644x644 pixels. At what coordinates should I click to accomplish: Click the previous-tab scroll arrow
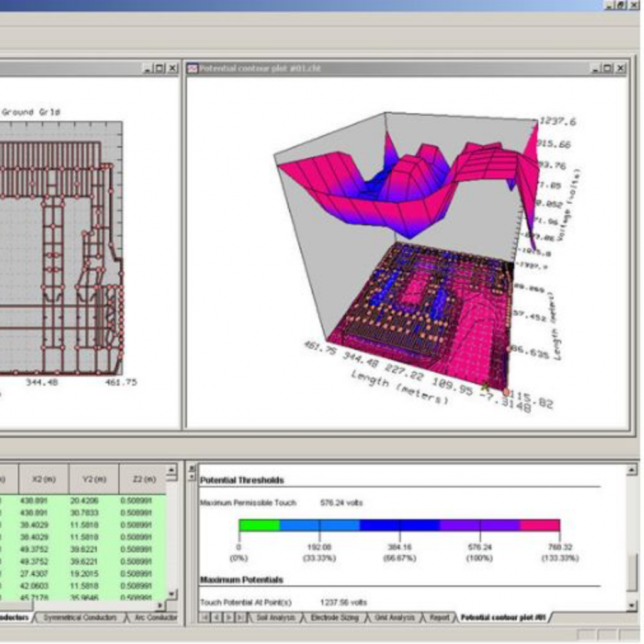[216, 618]
